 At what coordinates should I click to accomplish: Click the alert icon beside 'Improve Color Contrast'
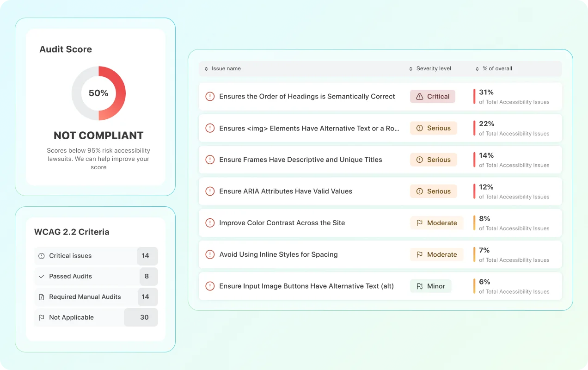pos(210,223)
